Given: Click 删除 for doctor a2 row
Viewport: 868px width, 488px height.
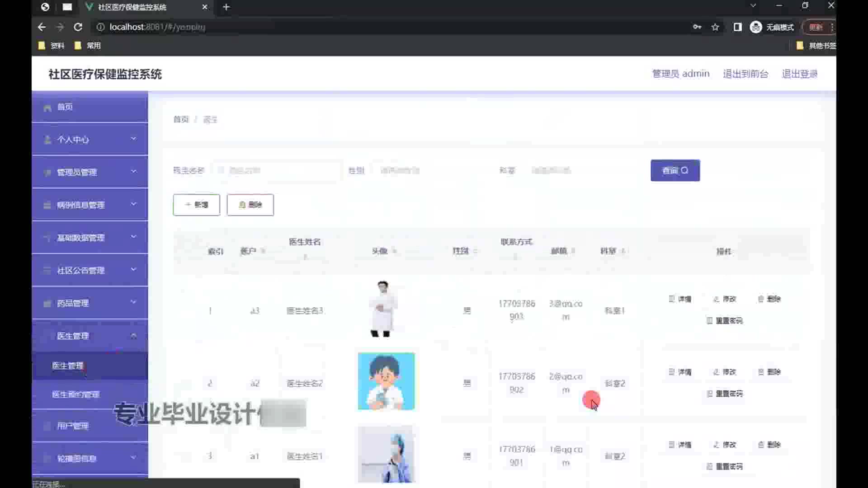Looking at the screenshot, I should (769, 372).
